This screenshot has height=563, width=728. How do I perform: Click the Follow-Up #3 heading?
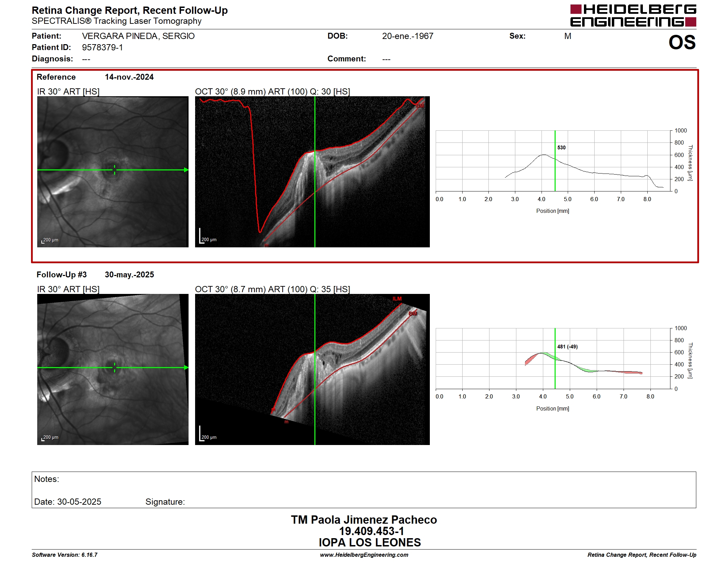tap(62, 275)
